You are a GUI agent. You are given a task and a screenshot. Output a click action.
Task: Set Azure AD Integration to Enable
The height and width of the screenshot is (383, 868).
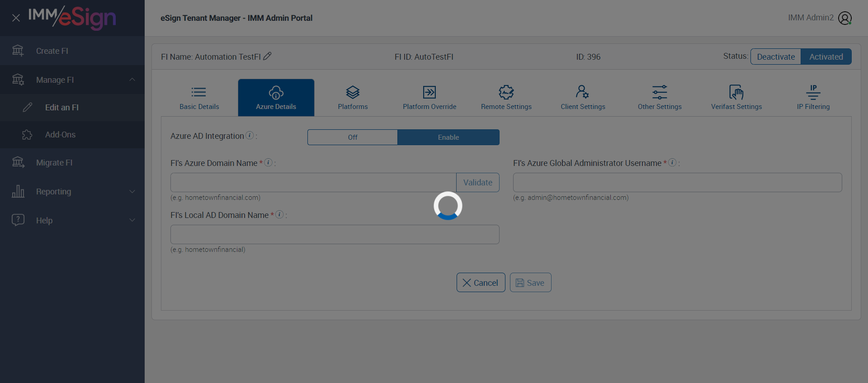(x=448, y=137)
